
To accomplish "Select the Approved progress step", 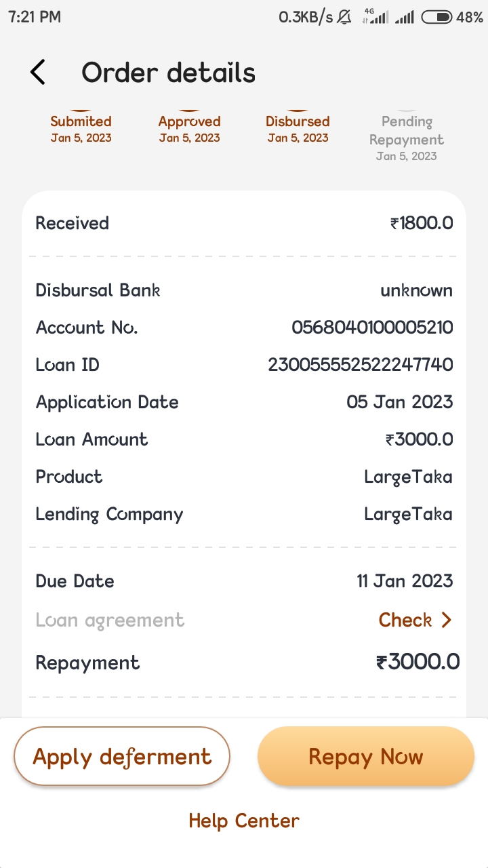I will click(189, 127).
